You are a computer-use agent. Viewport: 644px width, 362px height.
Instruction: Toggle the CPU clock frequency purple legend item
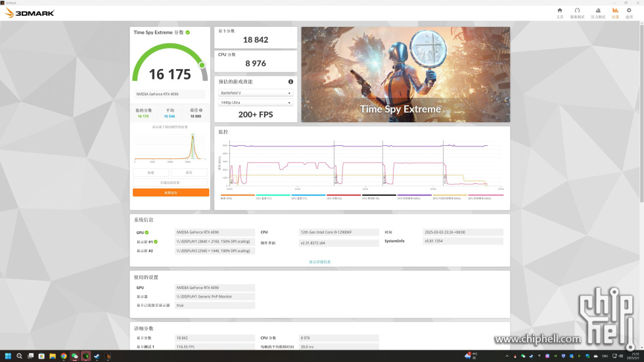coord(414,196)
